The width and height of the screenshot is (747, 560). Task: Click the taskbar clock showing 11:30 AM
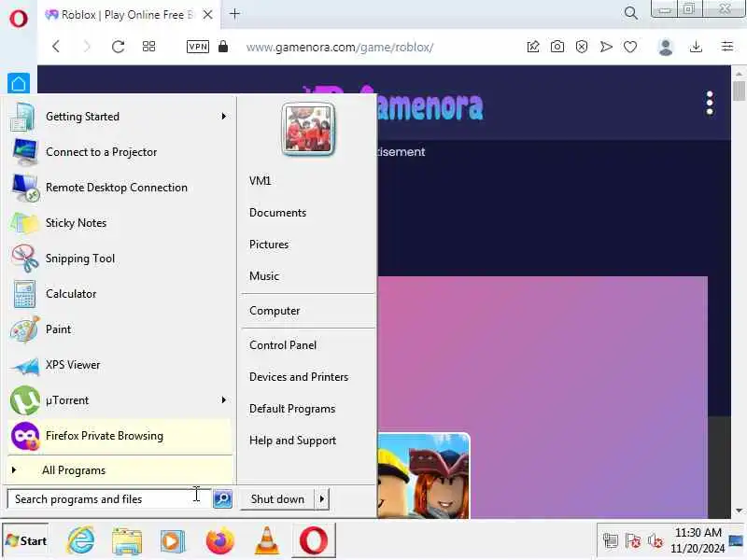tap(698, 540)
